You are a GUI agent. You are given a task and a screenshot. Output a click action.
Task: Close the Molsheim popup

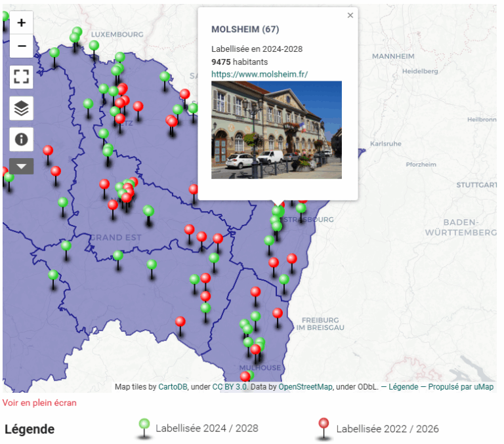click(350, 15)
